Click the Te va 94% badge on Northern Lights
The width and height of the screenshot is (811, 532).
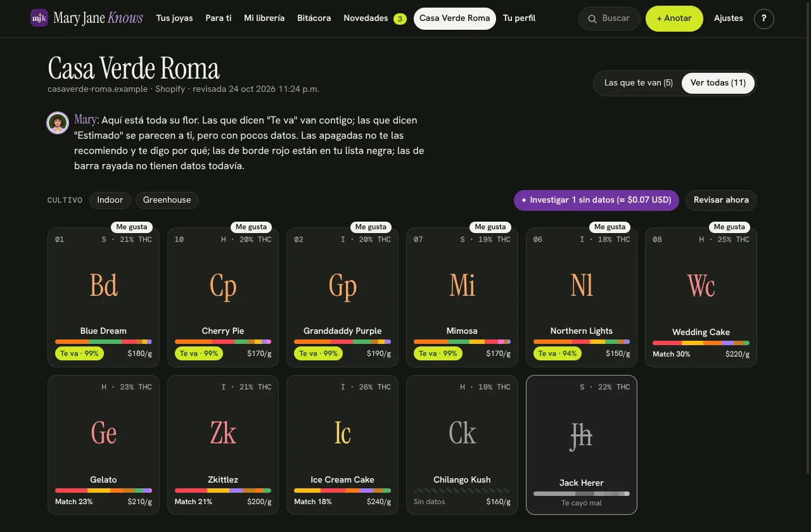pos(558,353)
